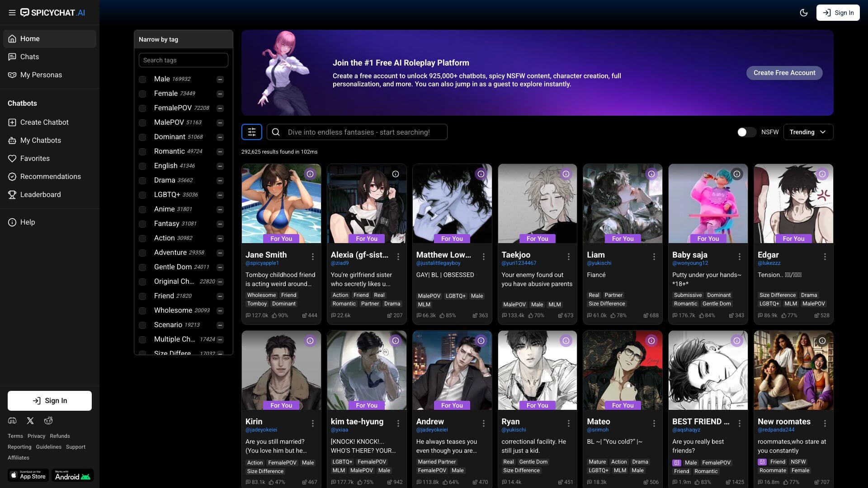Image resolution: width=868 pixels, height=488 pixels.
Task: Open options menu on Mateo's card
Action: [x=654, y=423]
